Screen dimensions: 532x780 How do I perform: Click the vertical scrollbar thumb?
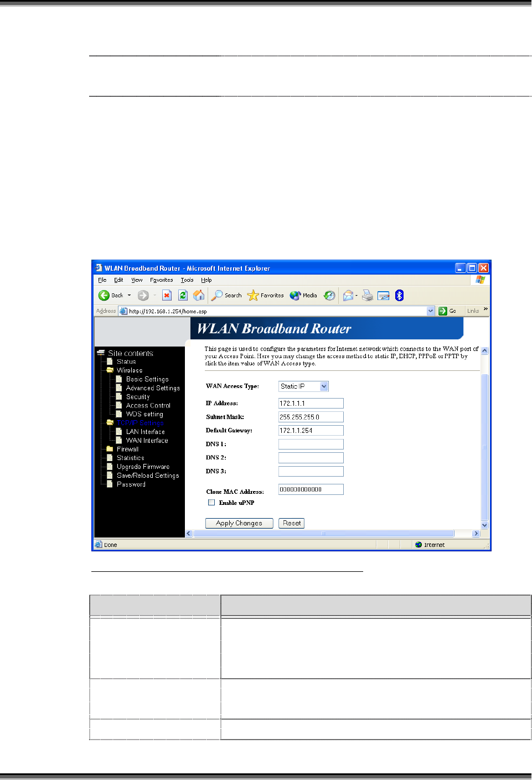click(x=485, y=447)
